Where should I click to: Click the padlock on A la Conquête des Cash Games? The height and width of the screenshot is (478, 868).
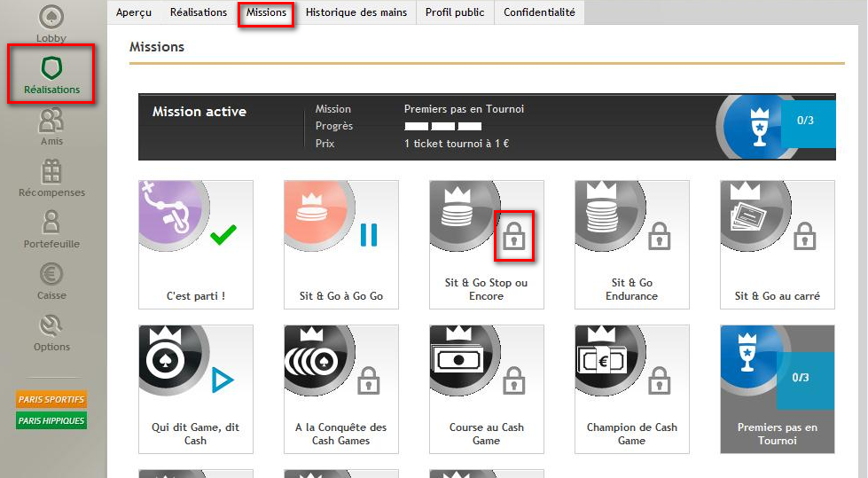369,380
